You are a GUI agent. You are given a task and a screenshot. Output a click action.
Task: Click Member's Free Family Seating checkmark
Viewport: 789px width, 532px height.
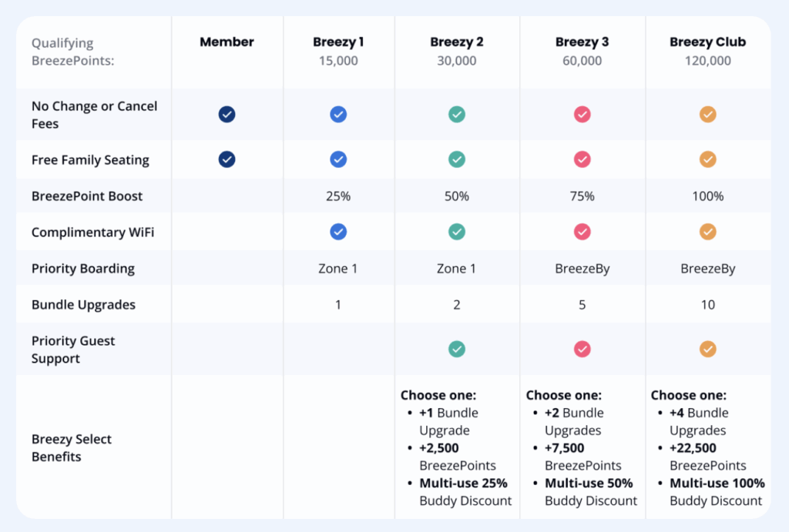click(227, 159)
